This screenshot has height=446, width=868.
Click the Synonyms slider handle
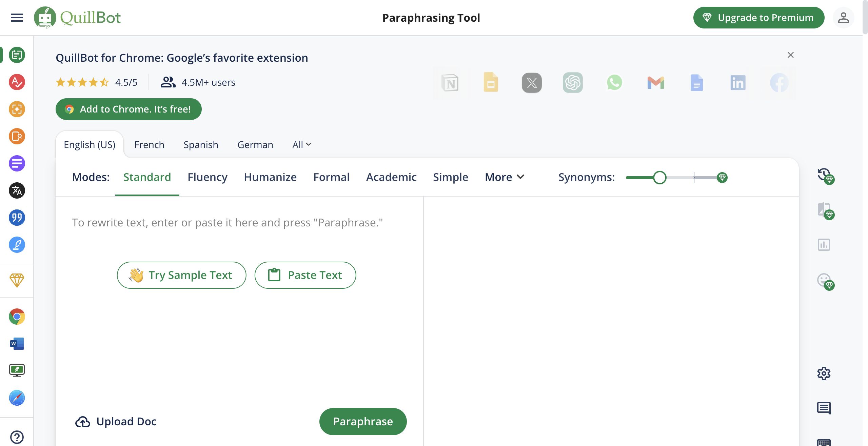pos(659,178)
